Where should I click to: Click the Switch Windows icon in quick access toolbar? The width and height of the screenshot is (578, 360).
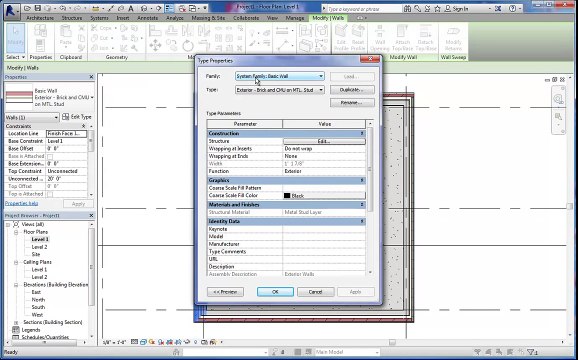pyautogui.click(x=192, y=8)
